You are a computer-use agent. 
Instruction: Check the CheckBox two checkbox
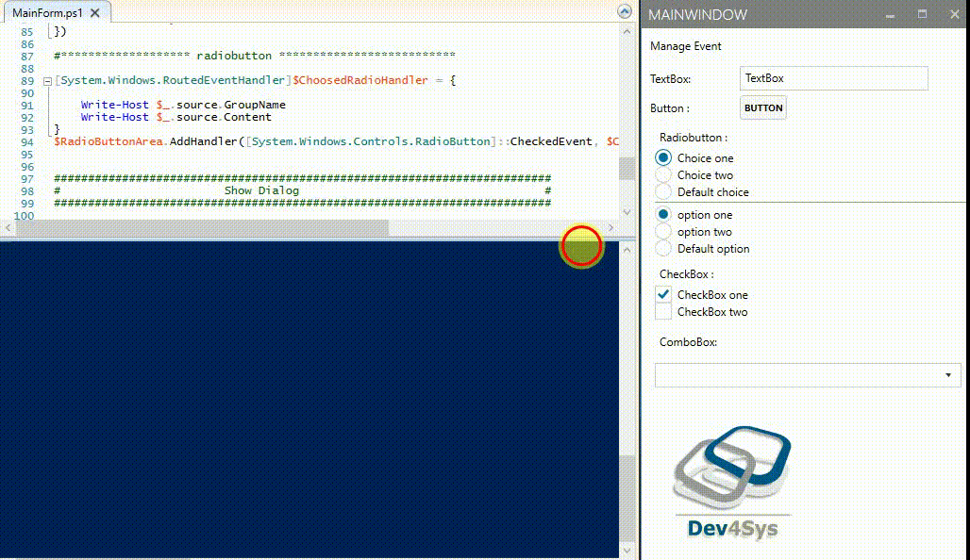pos(663,311)
